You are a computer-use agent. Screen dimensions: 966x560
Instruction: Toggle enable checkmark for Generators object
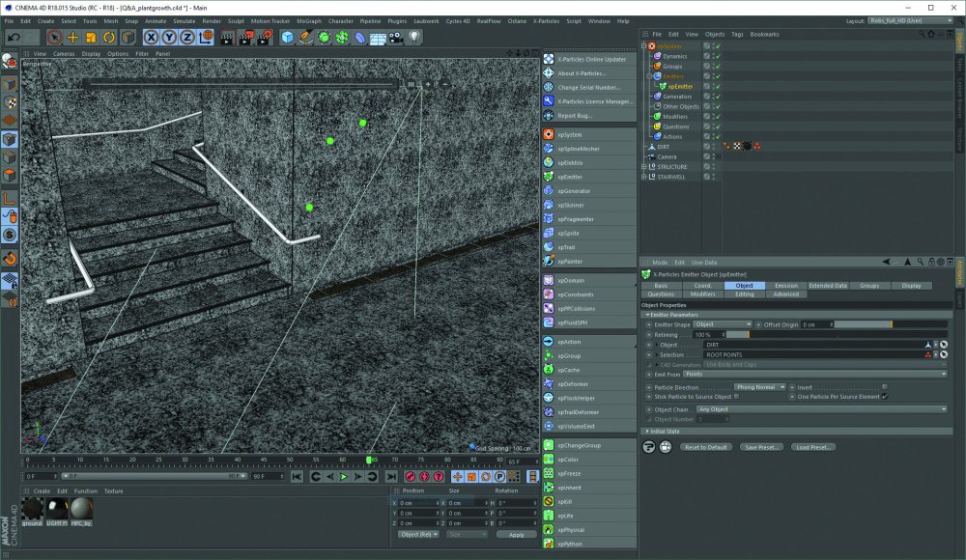point(718,97)
